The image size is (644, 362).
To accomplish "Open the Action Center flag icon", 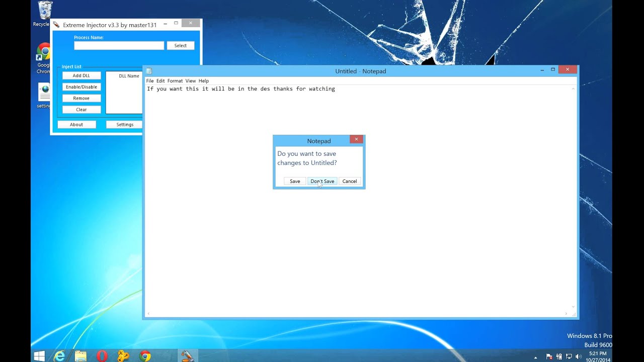I will pos(549,356).
